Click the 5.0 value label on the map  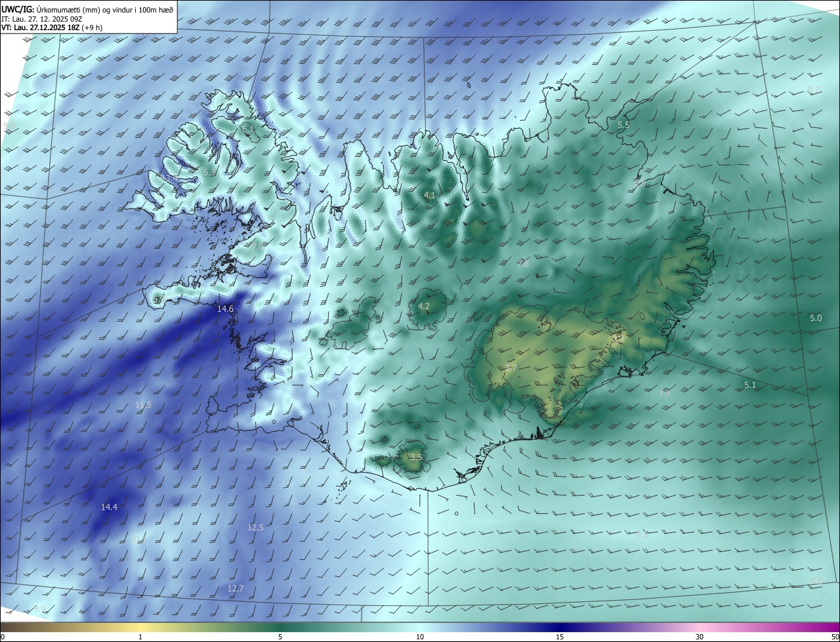point(816,318)
